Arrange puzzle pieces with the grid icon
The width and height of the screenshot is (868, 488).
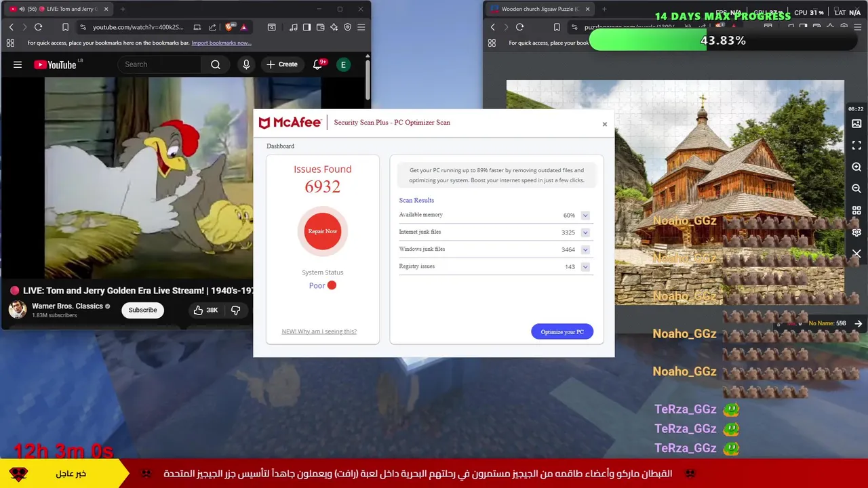[856, 211]
